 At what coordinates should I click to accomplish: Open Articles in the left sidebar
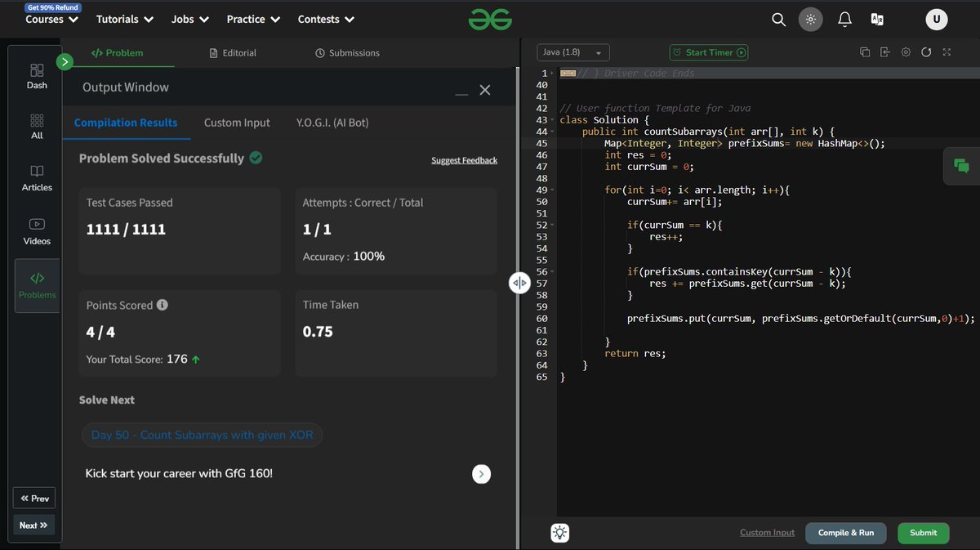(37, 178)
